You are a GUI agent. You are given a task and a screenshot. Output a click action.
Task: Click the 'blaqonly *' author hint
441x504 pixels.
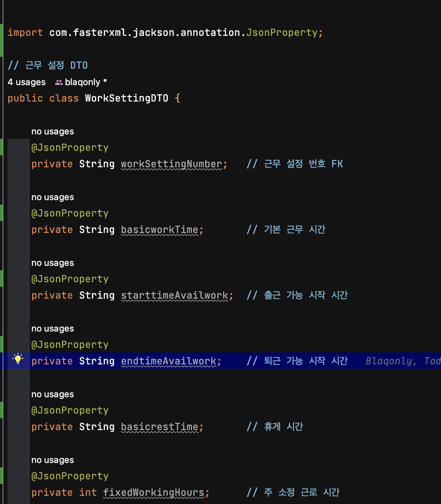coord(86,82)
